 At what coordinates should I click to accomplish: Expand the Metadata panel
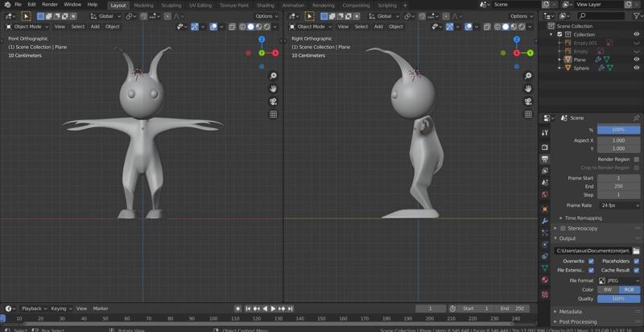pos(571,311)
